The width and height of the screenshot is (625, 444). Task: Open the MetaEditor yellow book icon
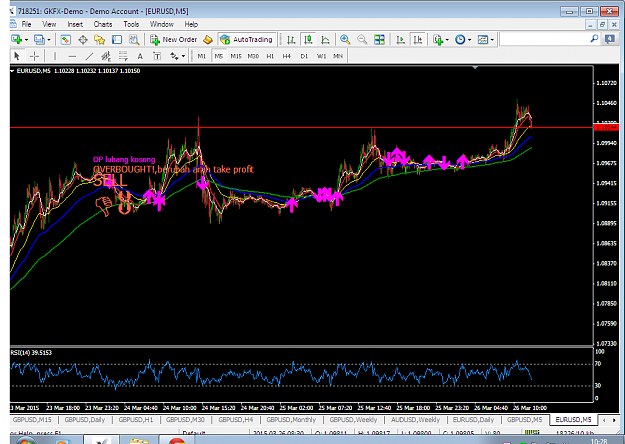pyautogui.click(x=208, y=39)
